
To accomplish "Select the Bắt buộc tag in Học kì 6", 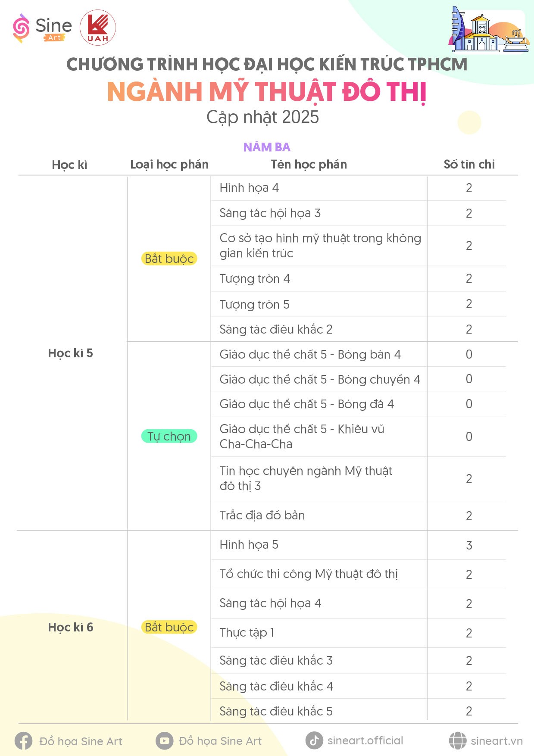I will [169, 627].
